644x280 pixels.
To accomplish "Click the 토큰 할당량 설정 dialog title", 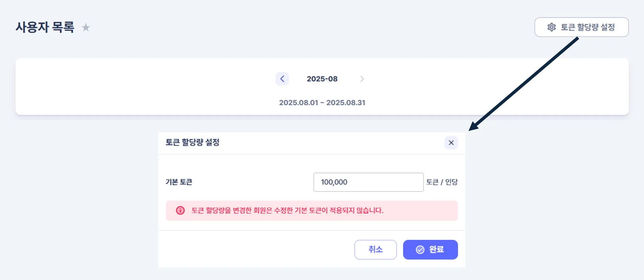I will [x=192, y=143].
